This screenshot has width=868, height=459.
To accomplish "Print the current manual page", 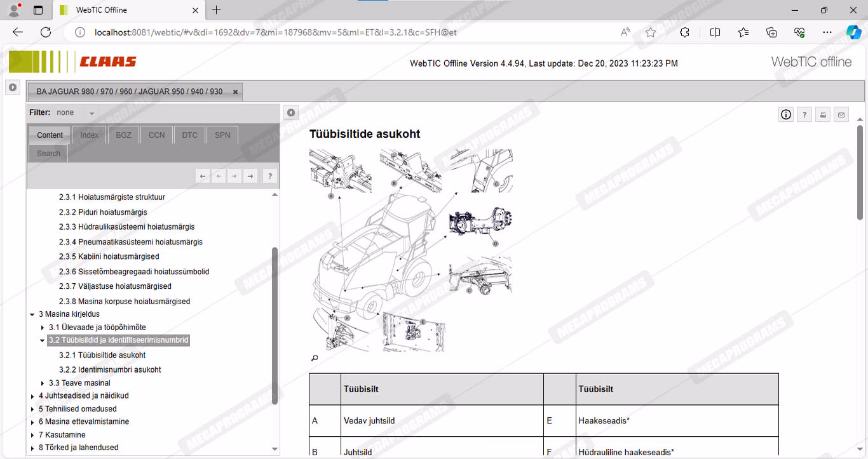I will (823, 114).
